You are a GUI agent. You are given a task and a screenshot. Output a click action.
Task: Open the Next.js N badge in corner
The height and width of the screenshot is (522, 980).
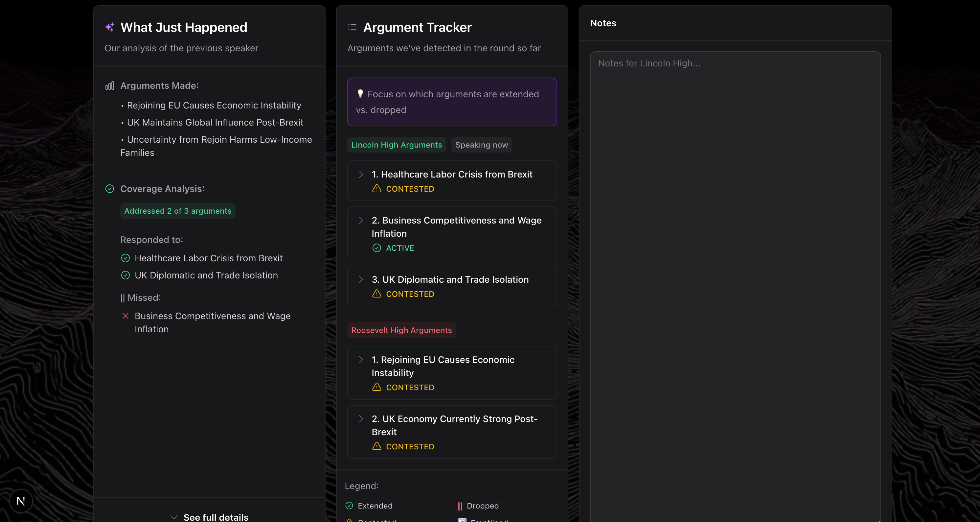(21, 501)
